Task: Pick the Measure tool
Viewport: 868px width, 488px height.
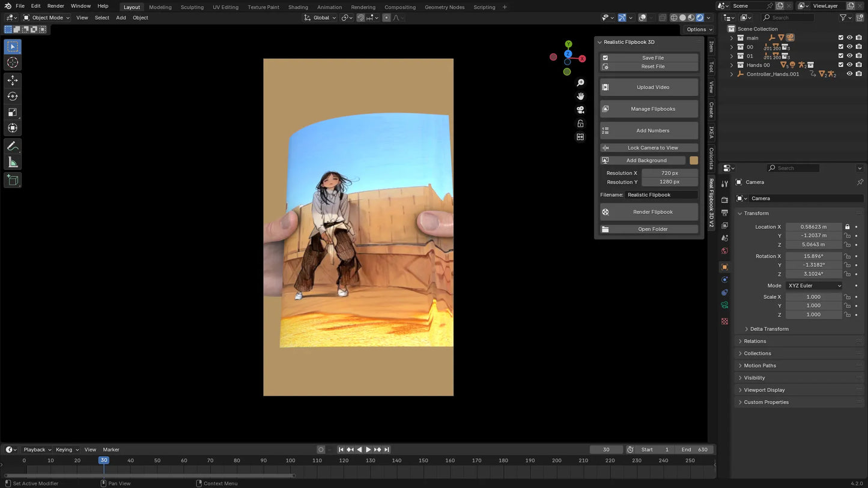Action: (x=13, y=162)
